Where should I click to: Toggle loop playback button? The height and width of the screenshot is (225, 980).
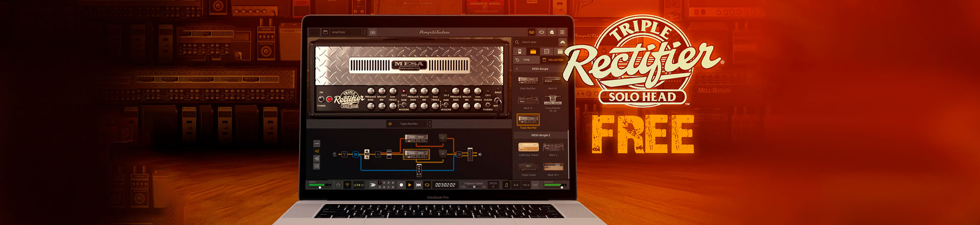coord(427,185)
